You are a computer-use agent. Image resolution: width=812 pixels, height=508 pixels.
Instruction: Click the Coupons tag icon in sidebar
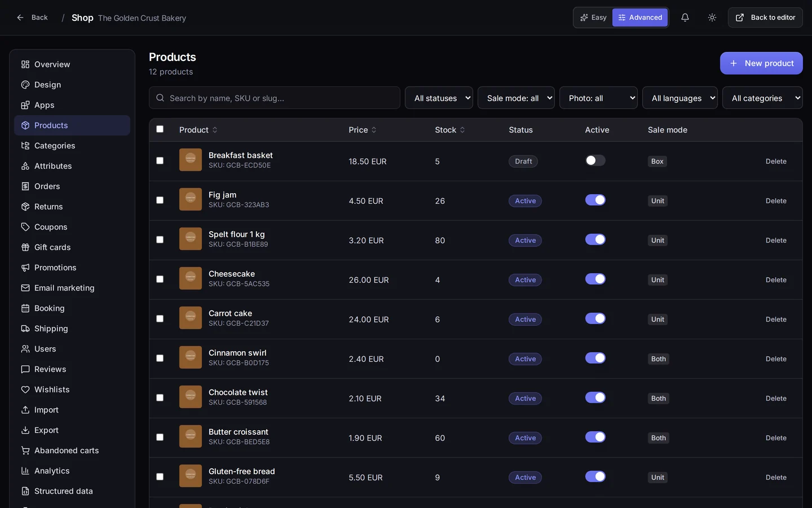pyautogui.click(x=25, y=227)
